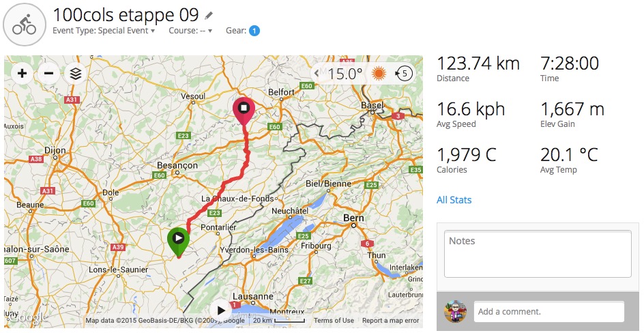This screenshot has height=333, width=644.
Task: Edit activity title with pencil icon
Action: (x=209, y=16)
